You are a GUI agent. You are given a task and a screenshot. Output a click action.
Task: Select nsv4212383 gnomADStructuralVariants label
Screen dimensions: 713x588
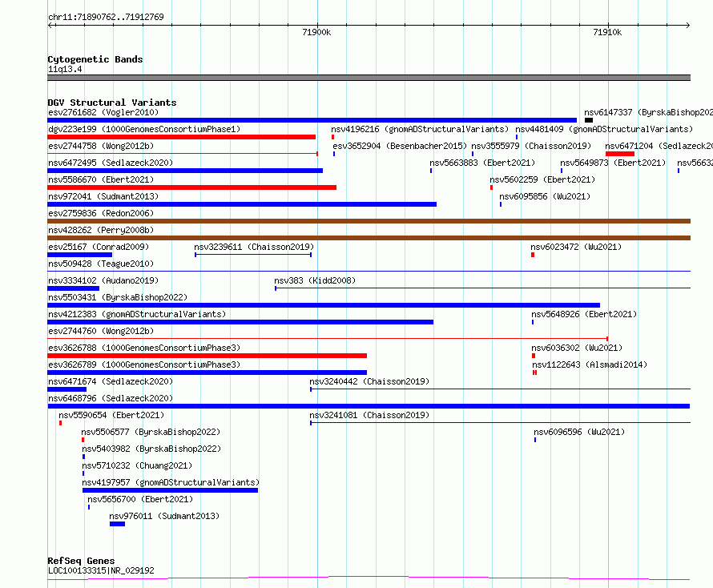(x=137, y=314)
